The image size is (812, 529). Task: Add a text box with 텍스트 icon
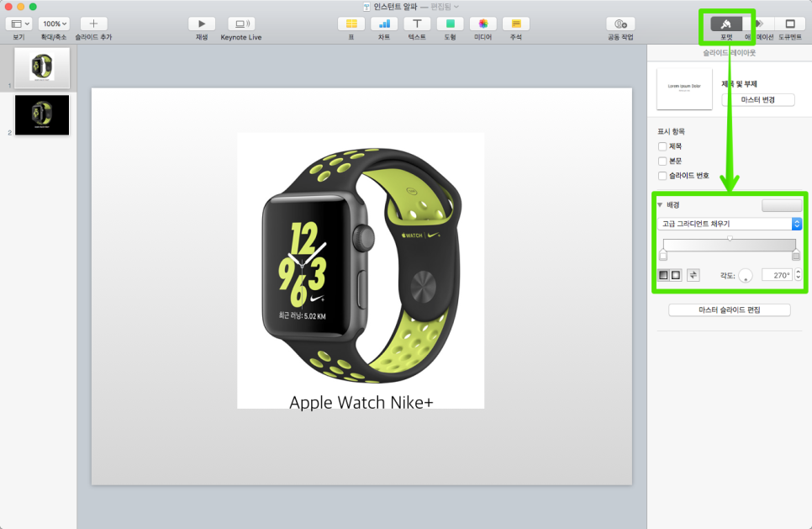coord(417,24)
